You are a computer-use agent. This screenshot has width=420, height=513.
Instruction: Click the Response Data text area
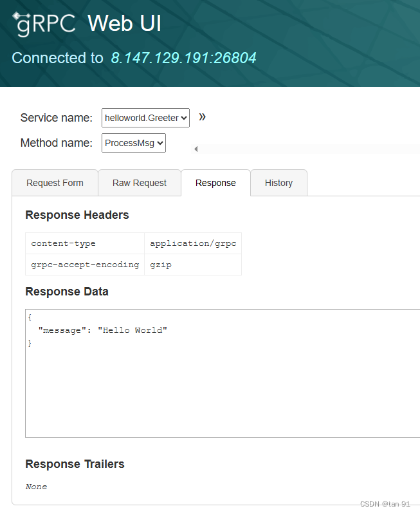click(x=223, y=373)
